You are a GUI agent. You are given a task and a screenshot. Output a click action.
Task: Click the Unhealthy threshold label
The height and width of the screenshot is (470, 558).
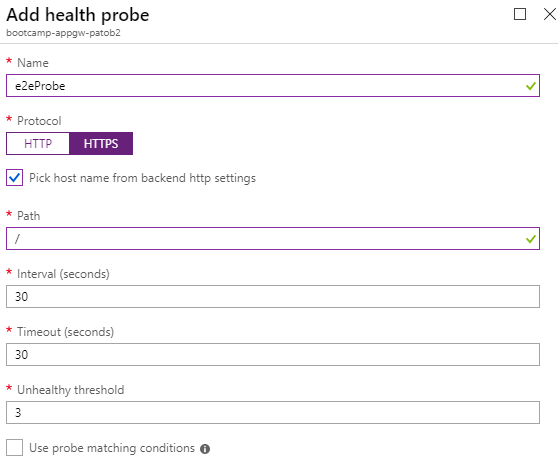click(x=70, y=390)
